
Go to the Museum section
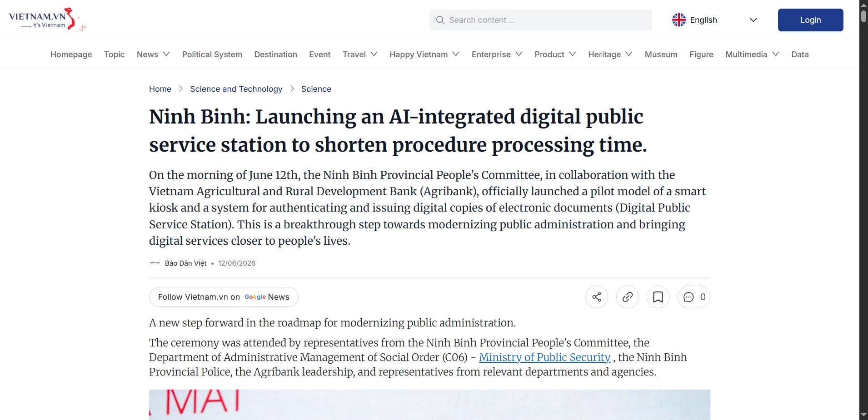click(661, 54)
